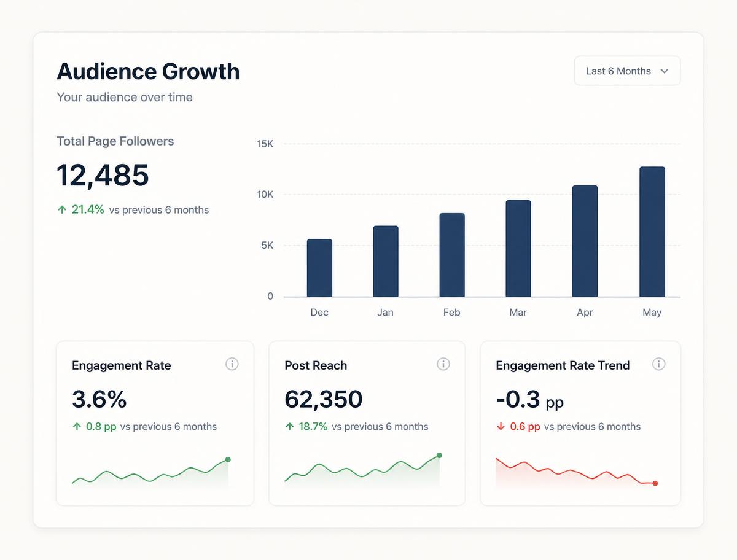Select the May bar in the chart
This screenshot has height=560, width=737.
(x=652, y=231)
